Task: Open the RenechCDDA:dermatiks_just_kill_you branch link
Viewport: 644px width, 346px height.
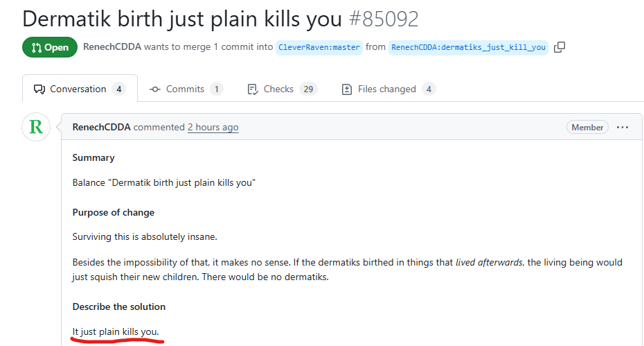Action: point(468,48)
